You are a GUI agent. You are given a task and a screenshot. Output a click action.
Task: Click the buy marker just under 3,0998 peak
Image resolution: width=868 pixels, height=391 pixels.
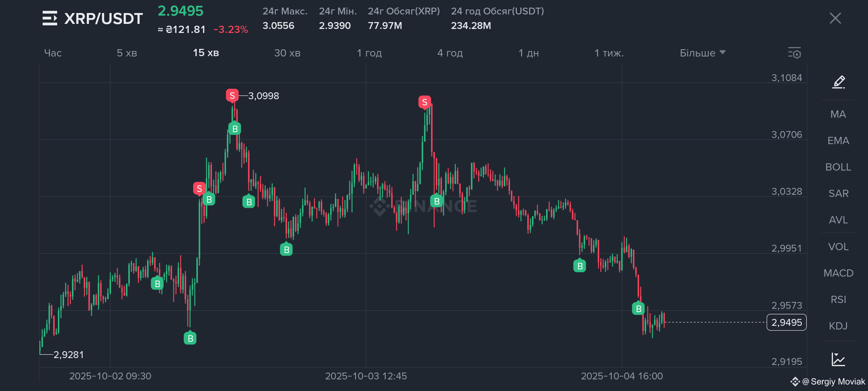pos(235,129)
